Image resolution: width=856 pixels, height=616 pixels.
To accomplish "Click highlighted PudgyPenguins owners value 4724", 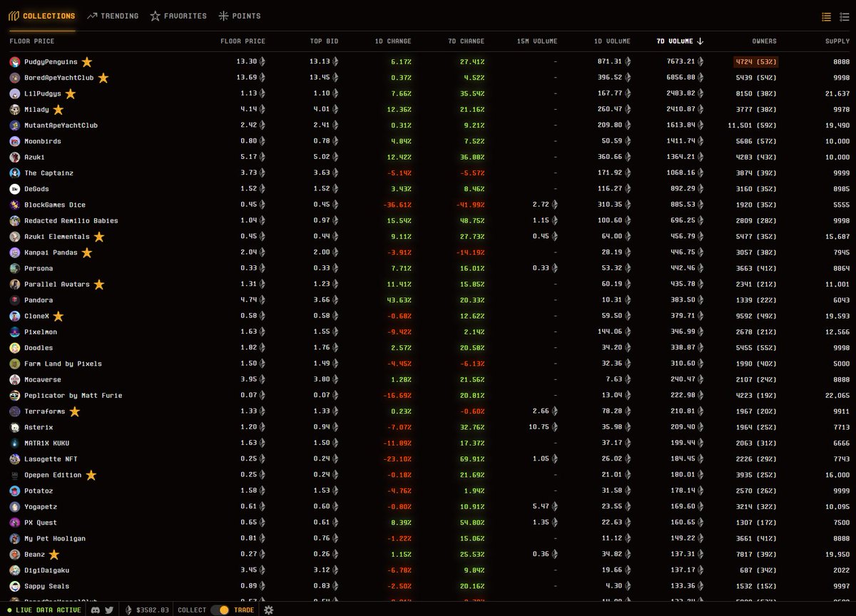I will (755, 62).
